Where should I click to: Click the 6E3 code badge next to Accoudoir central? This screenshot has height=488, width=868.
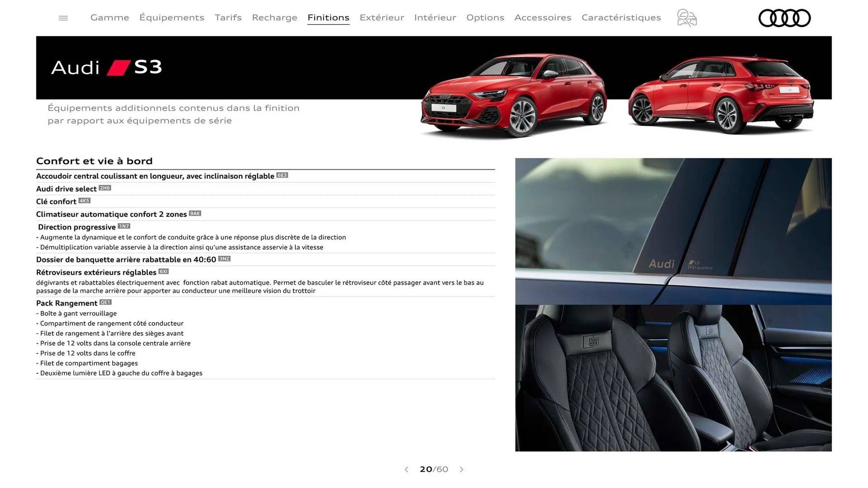[x=282, y=175]
